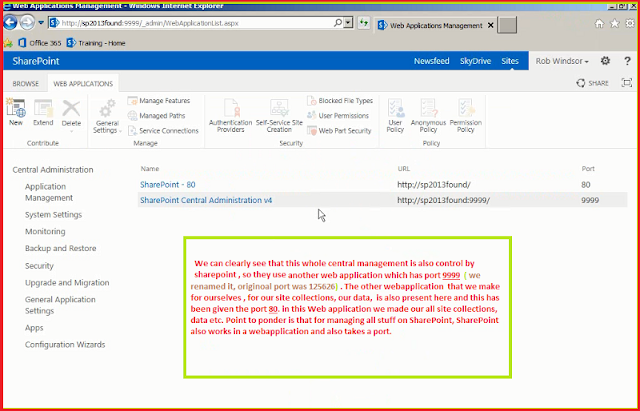Click the Port column header
Image resolution: width=640 pixels, height=411 pixels.
[588, 169]
